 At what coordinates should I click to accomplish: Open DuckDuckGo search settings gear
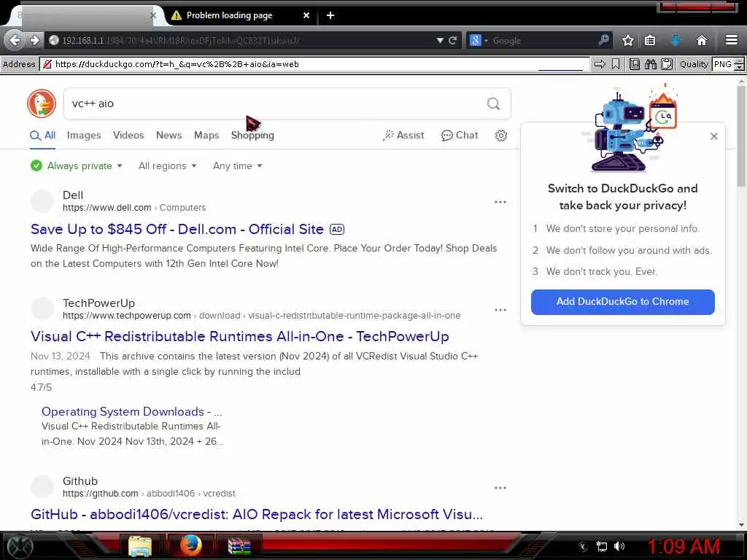500,136
